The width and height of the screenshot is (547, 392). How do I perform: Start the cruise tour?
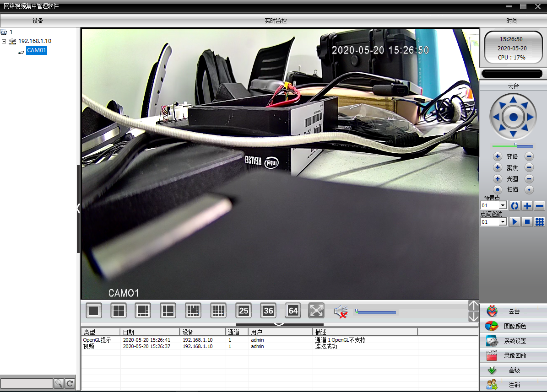click(x=515, y=222)
